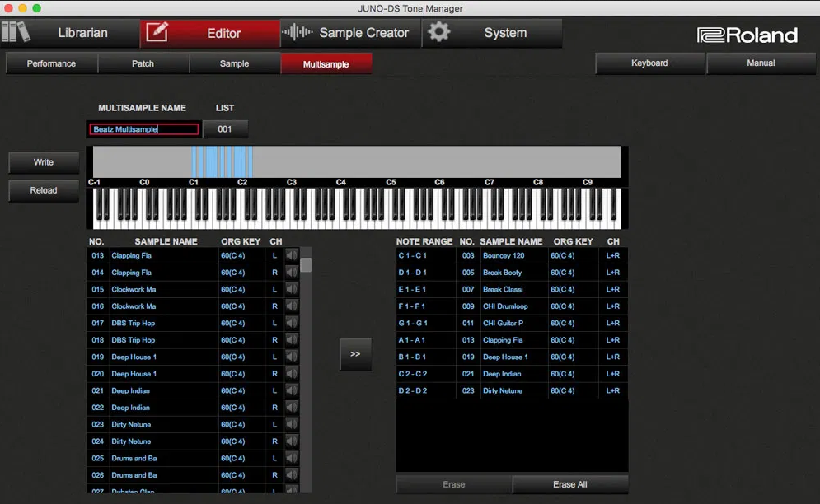Viewport: 820px width, 504px height.
Task: Assign sample with the >> button
Action: [356, 354]
